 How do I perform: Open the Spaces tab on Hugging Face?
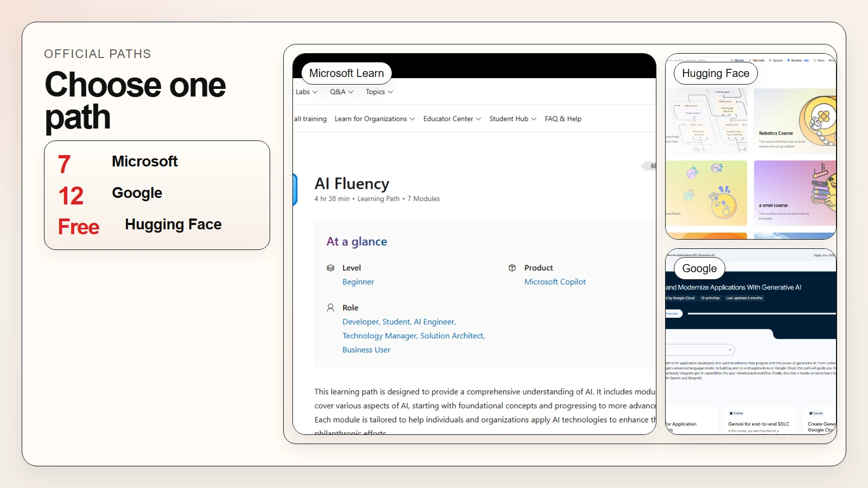776,60
